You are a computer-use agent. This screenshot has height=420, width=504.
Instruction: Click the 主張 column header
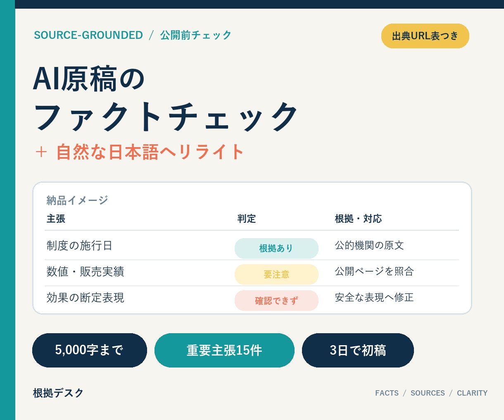click(x=56, y=219)
